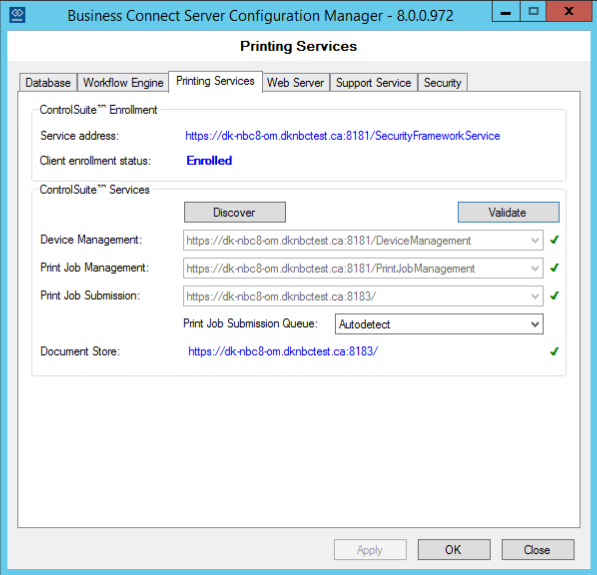Click the green checkmark beside Document Store

[554, 351]
